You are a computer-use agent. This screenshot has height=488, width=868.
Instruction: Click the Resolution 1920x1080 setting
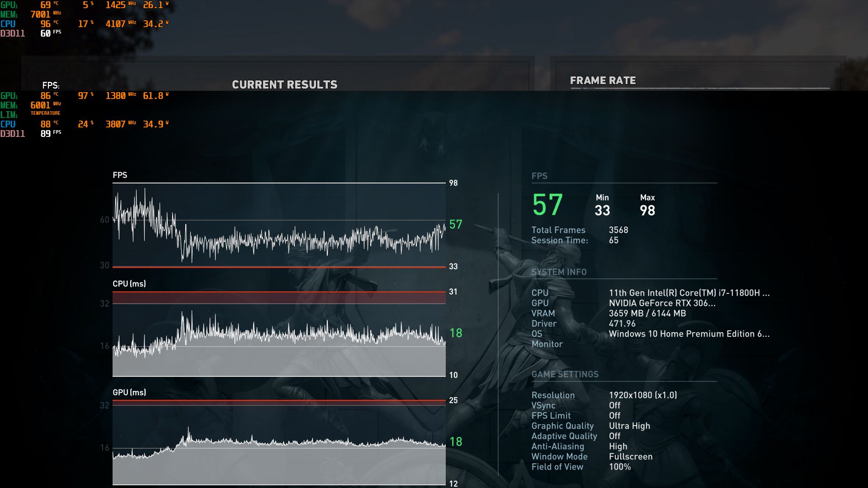click(642, 395)
